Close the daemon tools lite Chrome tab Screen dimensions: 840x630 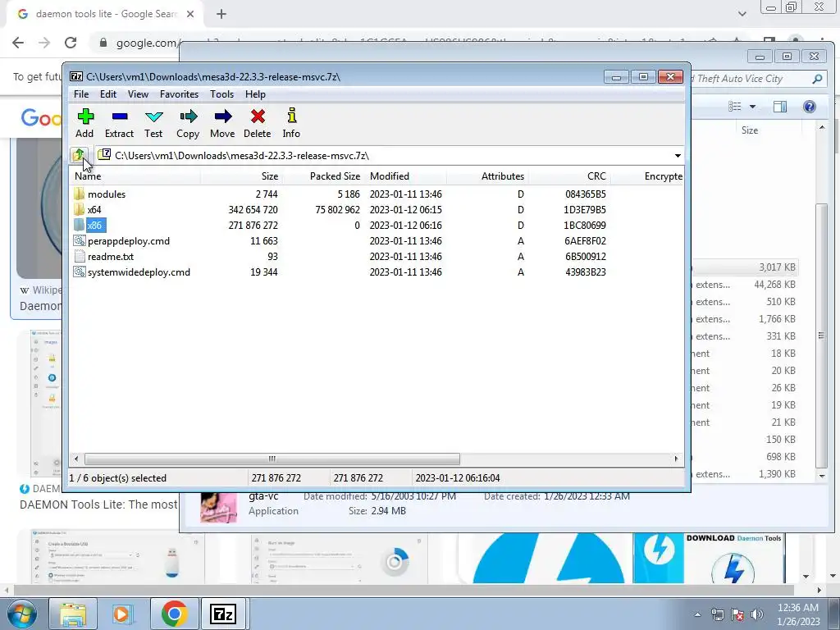point(190,15)
